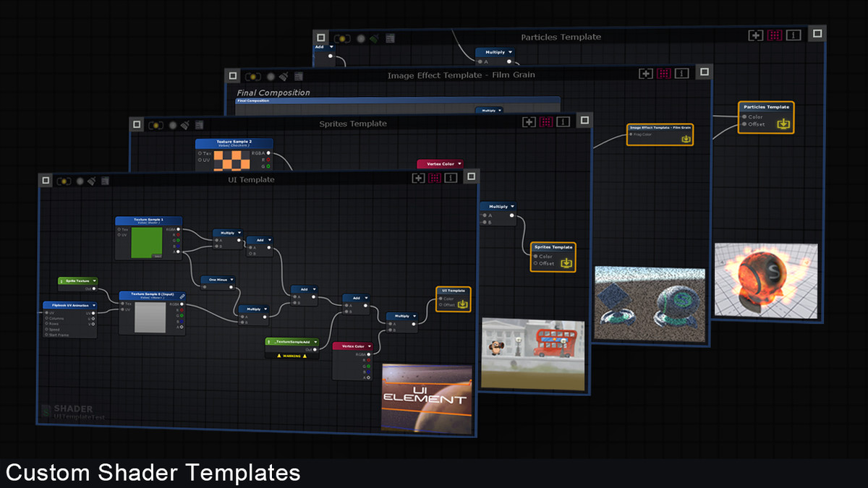Click the brush icon in Sprites Template toolbar
Image resolution: width=868 pixels, height=488 pixels.
point(186,124)
